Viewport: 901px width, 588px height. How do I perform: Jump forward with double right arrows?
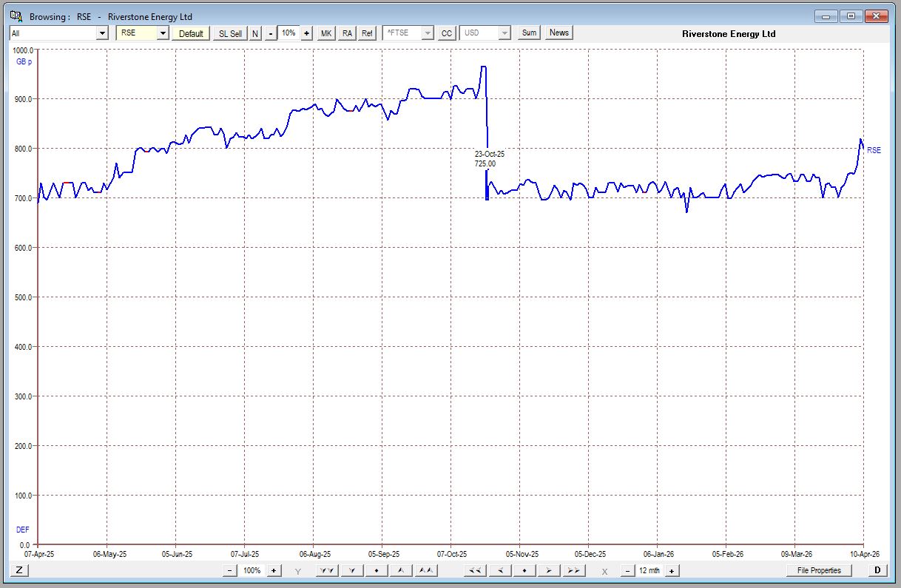(573, 570)
